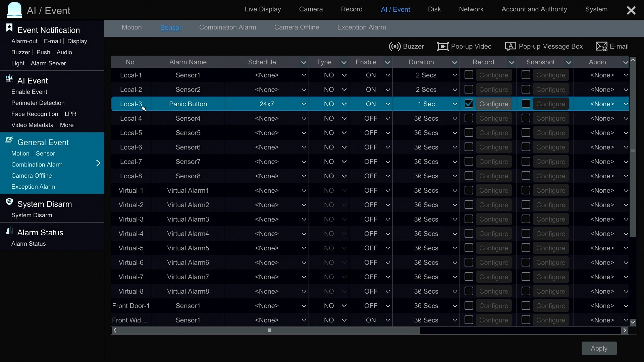Click the Buzzer icon above table
This screenshot has width=644, height=362.
click(x=395, y=46)
